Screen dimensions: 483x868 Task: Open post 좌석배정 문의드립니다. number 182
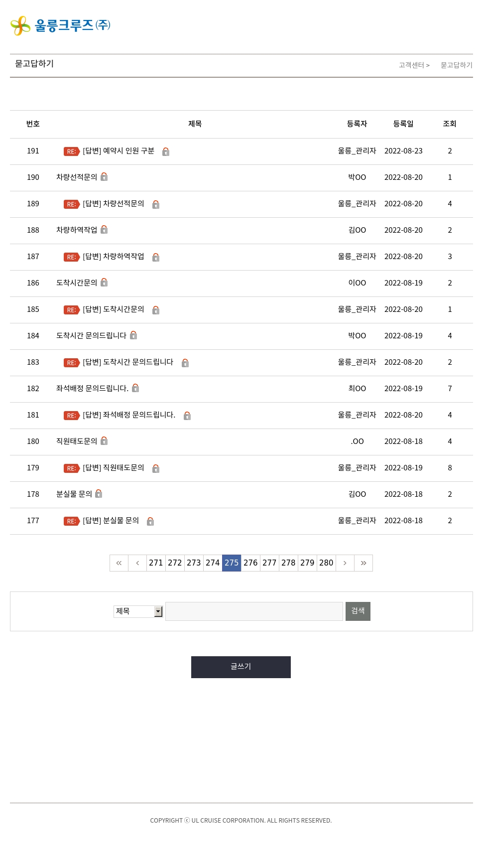point(92,388)
